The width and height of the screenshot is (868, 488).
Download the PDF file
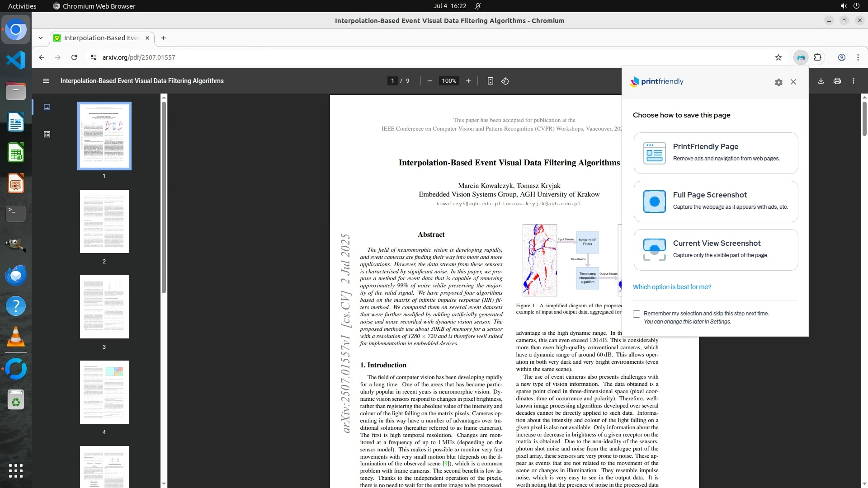point(821,81)
